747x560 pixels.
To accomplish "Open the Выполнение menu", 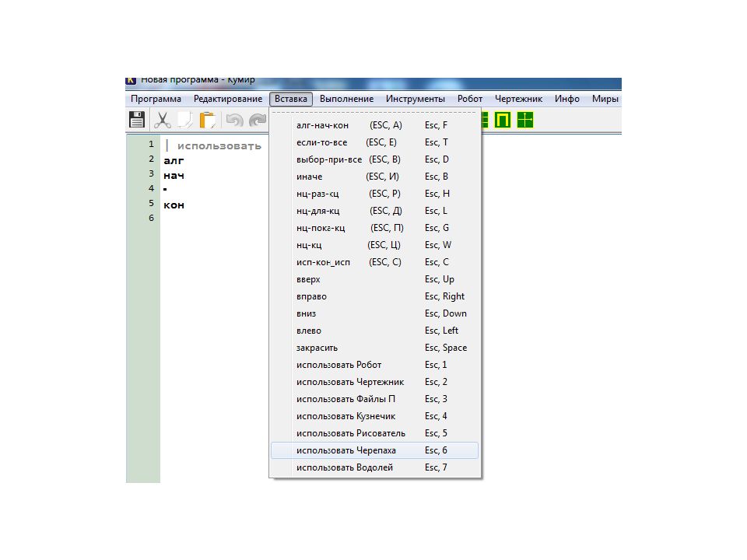I will (346, 99).
